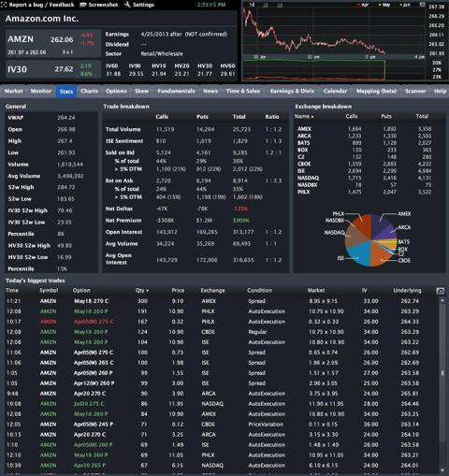Click the Net Premium total $908K value

(x=241, y=221)
